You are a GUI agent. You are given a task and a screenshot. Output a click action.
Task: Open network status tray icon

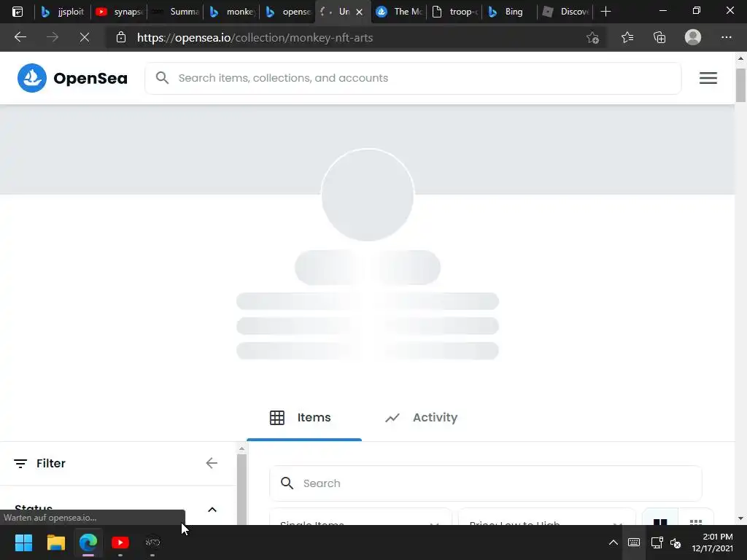pyautogui.click(x=657, y=542)
